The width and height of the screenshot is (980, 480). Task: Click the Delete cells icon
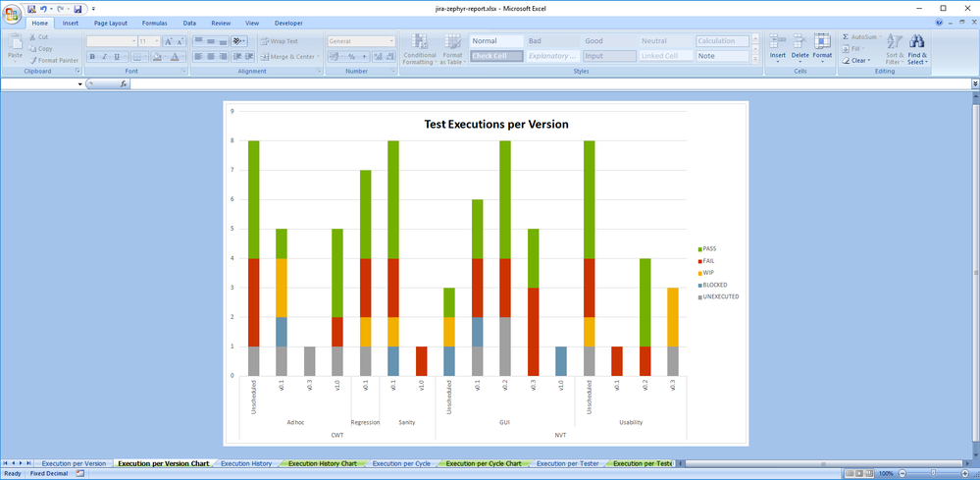pos(800,42)
